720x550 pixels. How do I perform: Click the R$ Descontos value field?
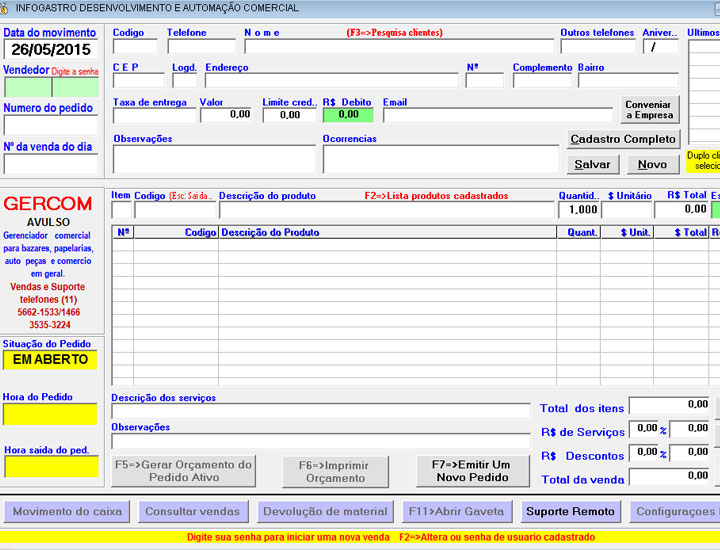690,453
